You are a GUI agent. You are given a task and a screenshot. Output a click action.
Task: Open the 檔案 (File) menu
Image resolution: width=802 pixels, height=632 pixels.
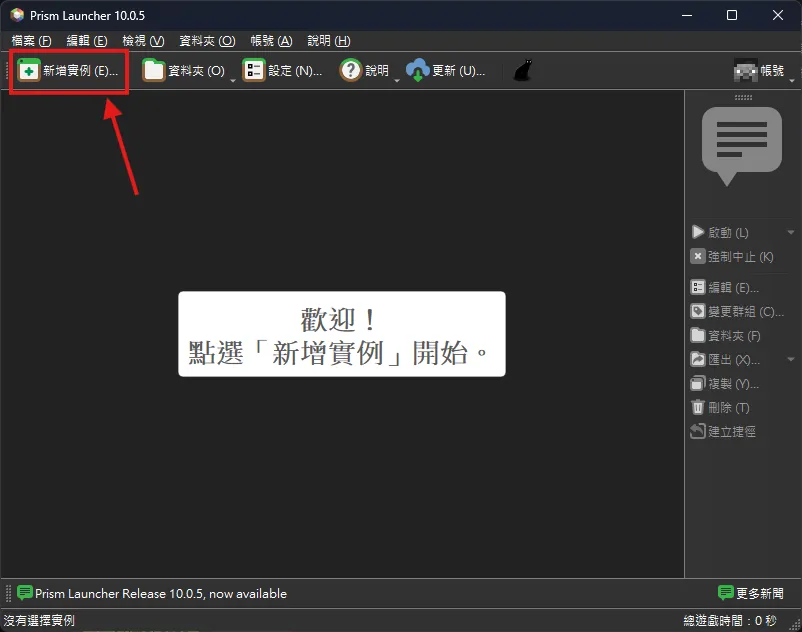(x=30, y=41)
